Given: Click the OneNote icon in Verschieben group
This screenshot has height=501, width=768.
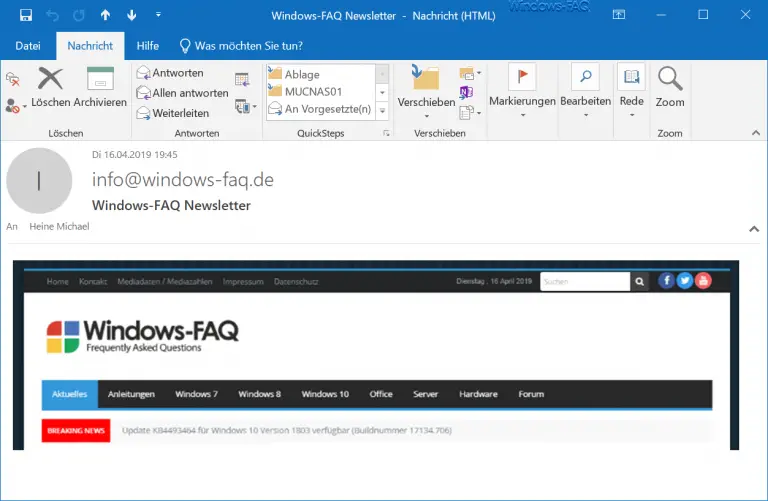Looking at the screenshot, I should (467, 92).
